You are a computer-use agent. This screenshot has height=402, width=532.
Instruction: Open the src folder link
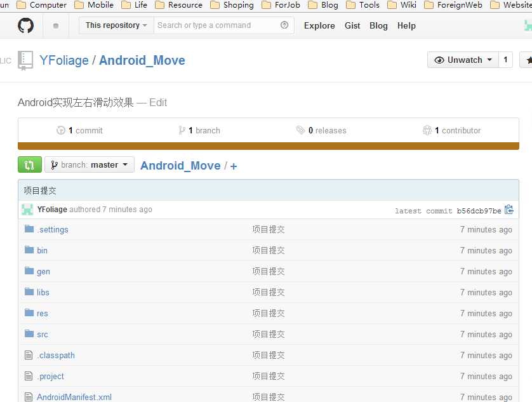pos(43,335)
